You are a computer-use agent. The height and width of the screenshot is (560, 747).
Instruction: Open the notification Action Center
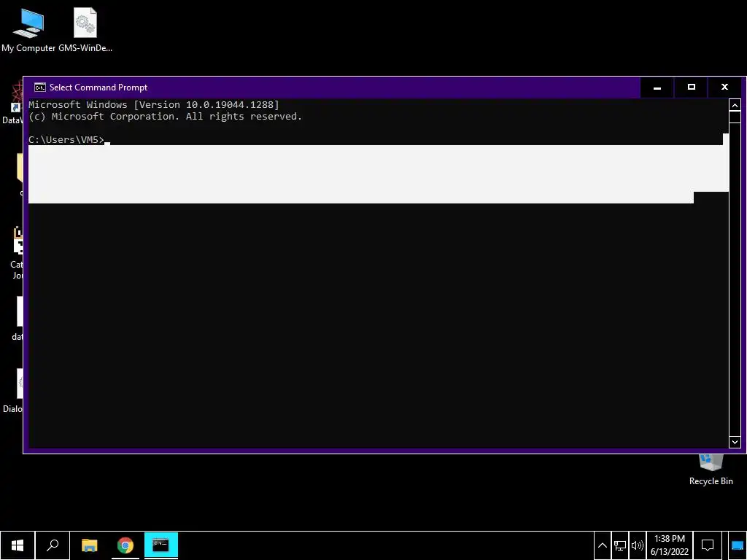tap(708, 545)
